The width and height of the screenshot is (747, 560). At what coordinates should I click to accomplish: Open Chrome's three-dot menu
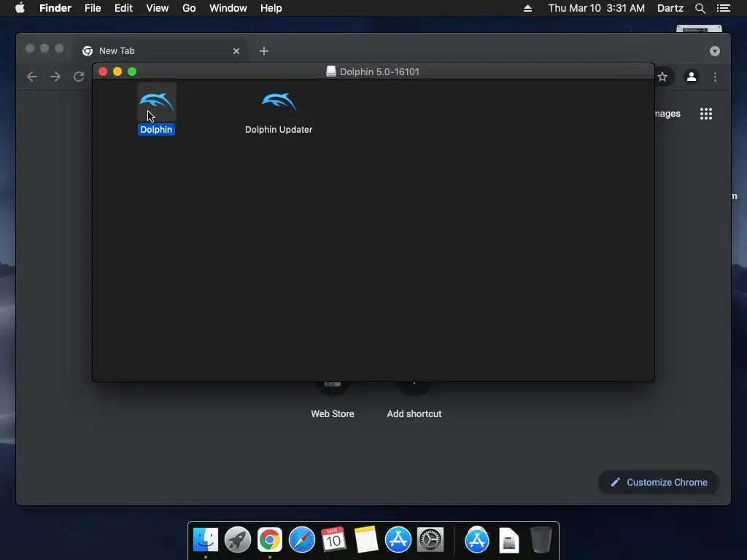click(715, 77)
